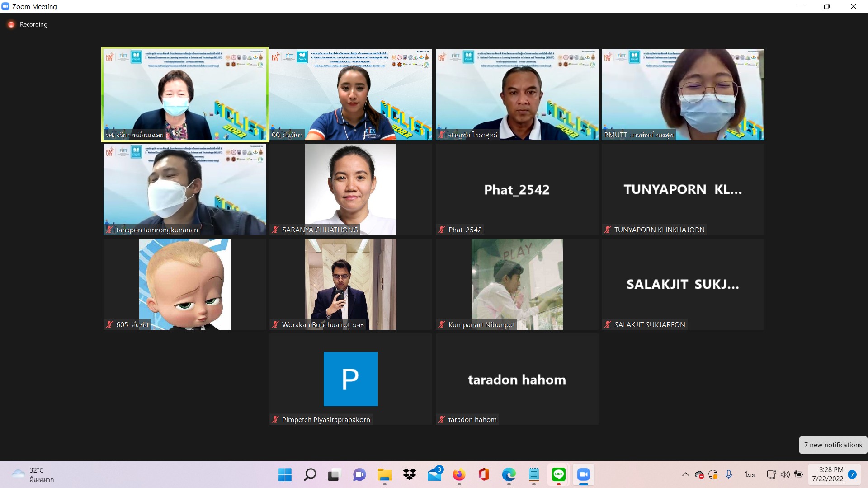Viewport: 868px width, 488px height.
Task: Select the Worakan Bunchuairot video tile
Action: point(351,284)
